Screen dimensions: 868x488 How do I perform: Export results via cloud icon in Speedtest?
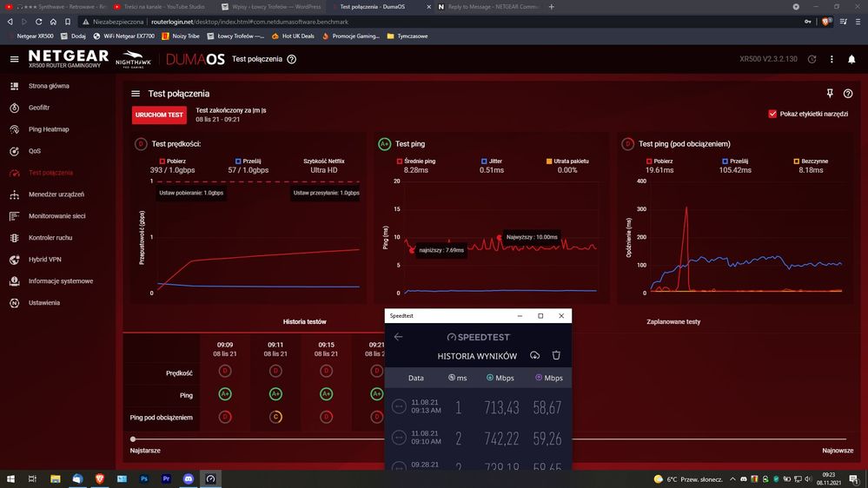(534, 355)
